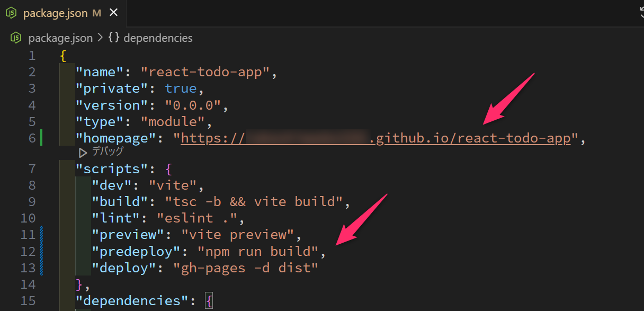Click the curly braces icon before dependencies
This screenshot has height=311, width=644.
tap(113, 38)
